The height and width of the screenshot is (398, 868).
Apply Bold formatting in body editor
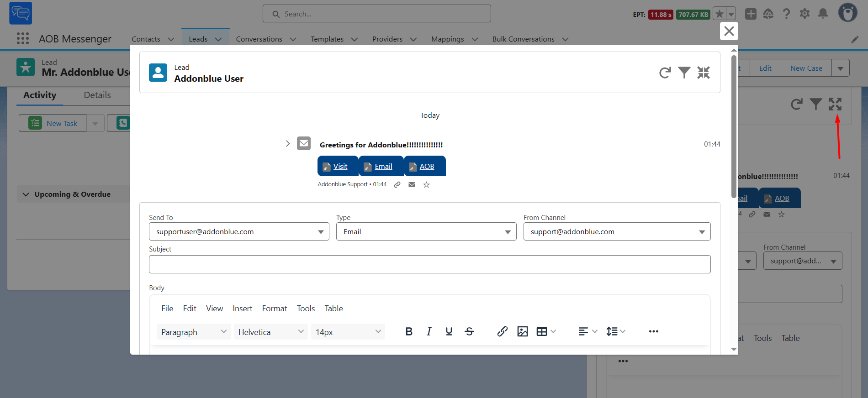point(409,331)
